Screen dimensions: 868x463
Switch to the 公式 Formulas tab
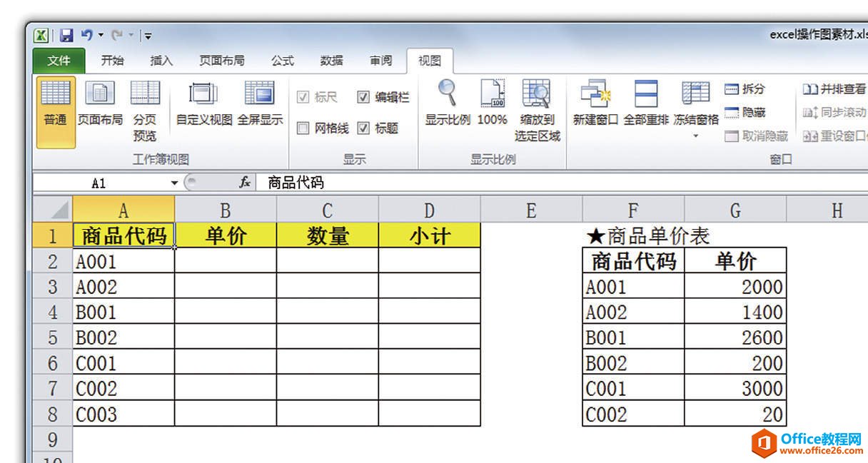(x=282, y=61)
